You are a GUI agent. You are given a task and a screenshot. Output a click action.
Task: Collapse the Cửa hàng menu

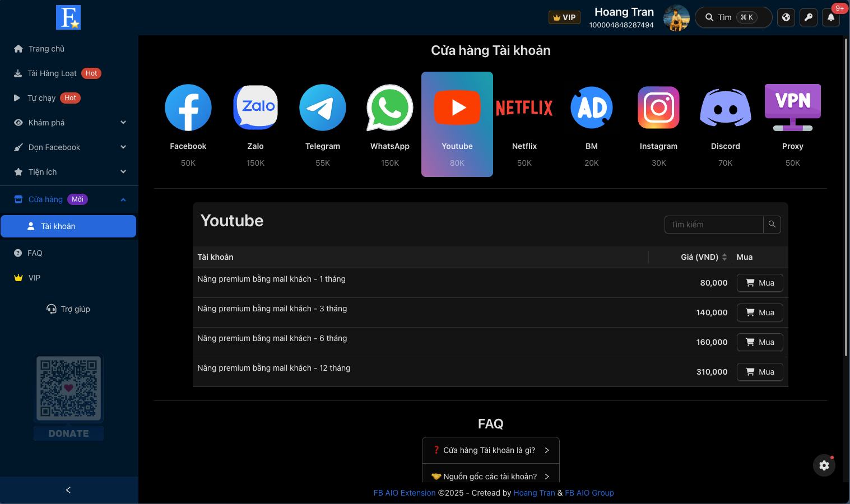[69, 199]
